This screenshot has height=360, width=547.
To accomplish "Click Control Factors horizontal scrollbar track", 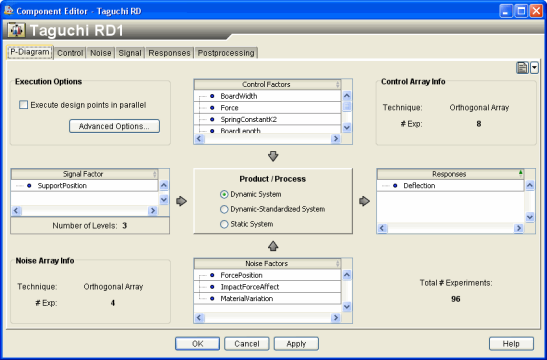I will (x=268, y=139).
